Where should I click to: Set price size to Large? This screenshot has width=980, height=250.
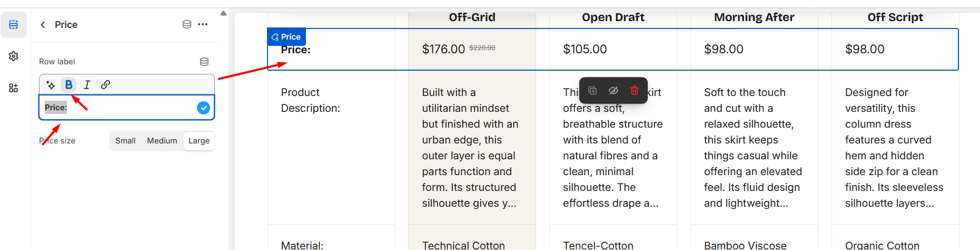[199, 141]
